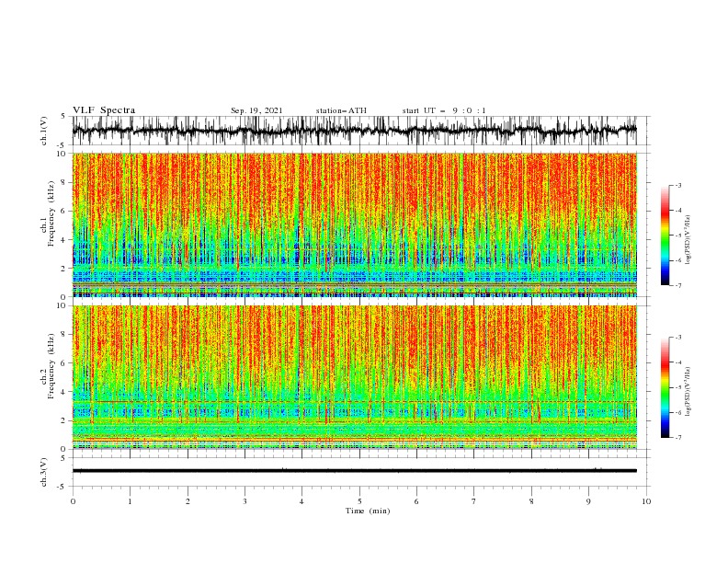Click the "-5" tick on ch.1(V) axis
The image size is (728, 563).
point(62,145)
